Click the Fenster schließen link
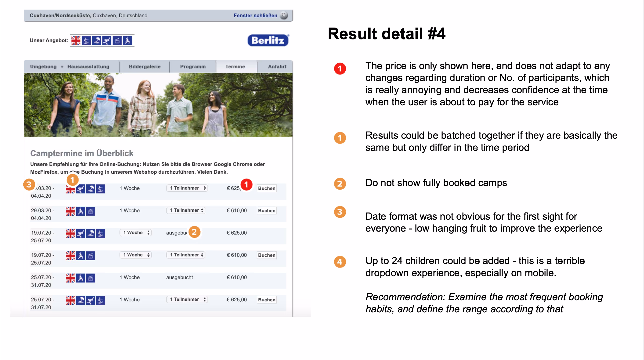The image size is (644, 360). (255, 15)
